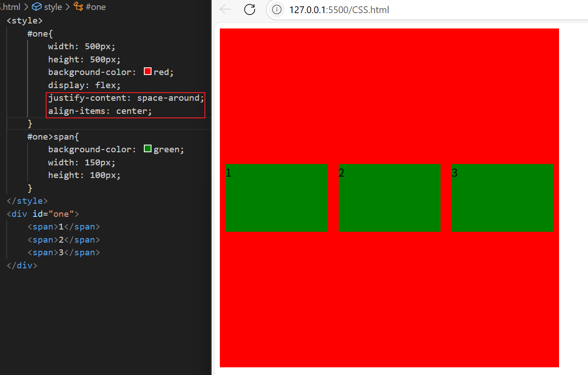Click the <span>1</span> line
Screen dimensions: 588x375
click(x=64, y=226)
